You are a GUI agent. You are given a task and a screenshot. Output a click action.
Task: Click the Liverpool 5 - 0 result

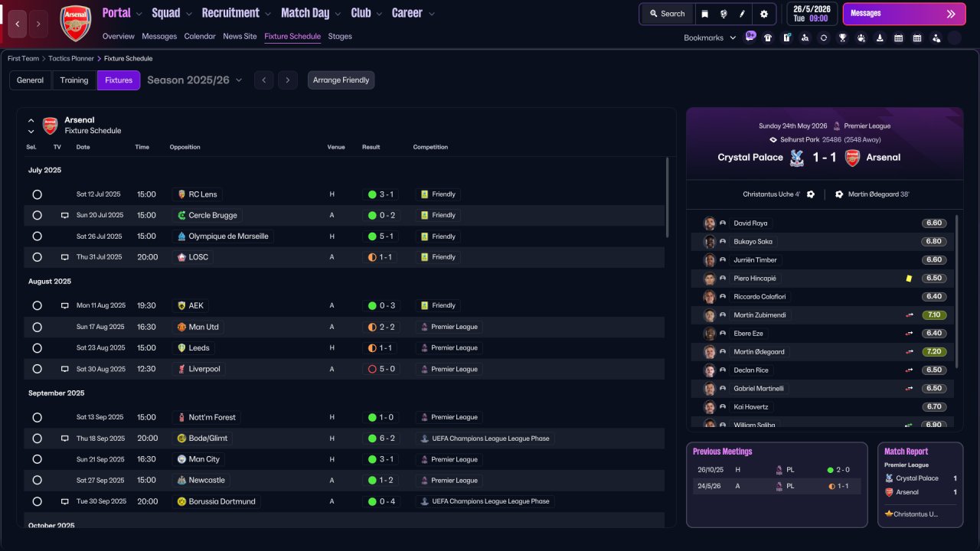(381, 369)
